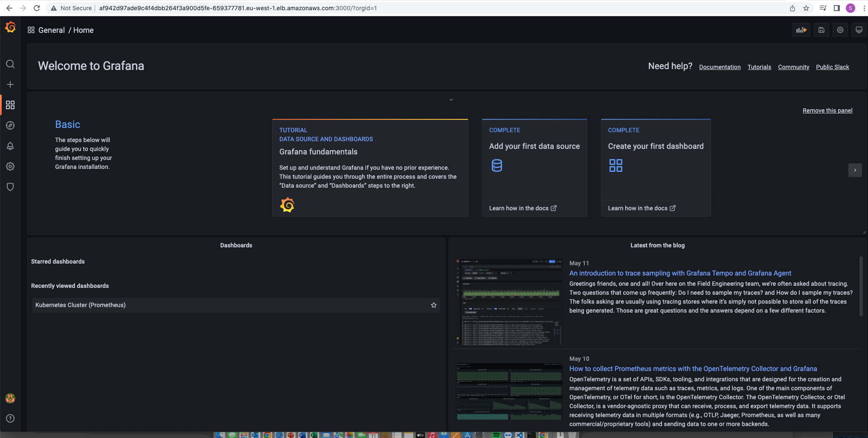Open the Search dashboards magnifier icon
This screenshot has height=438, width=868.
(10, 64)
